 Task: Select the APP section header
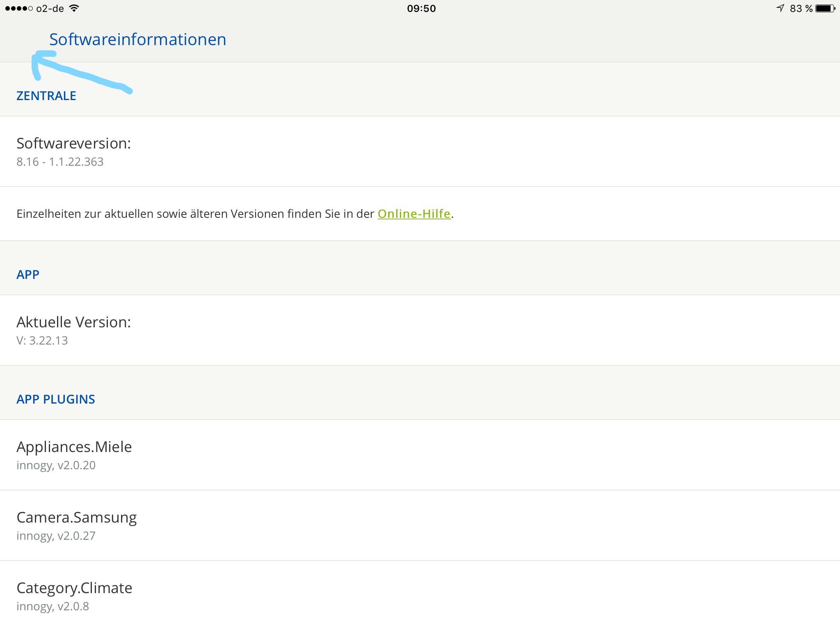(28, 275)
